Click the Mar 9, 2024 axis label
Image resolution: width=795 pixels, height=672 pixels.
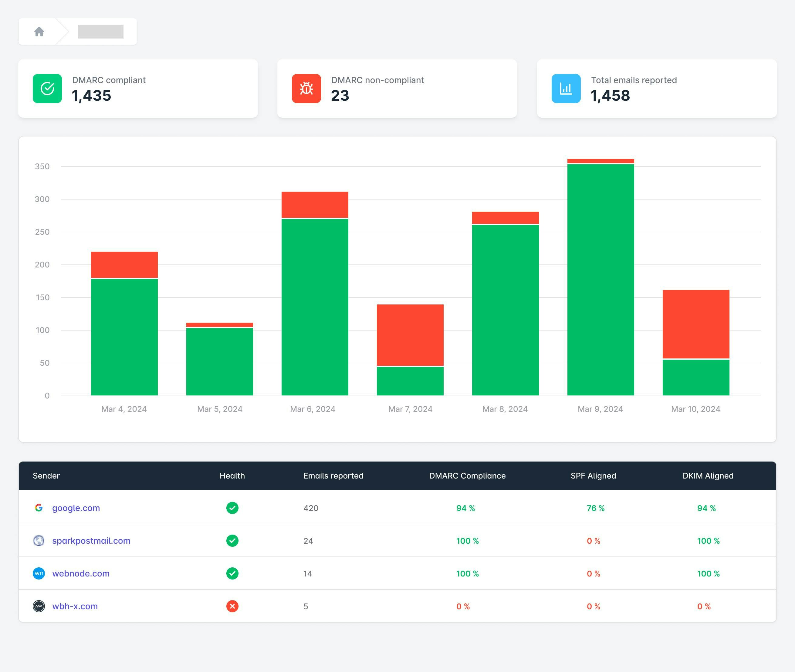tap(600, 409)
